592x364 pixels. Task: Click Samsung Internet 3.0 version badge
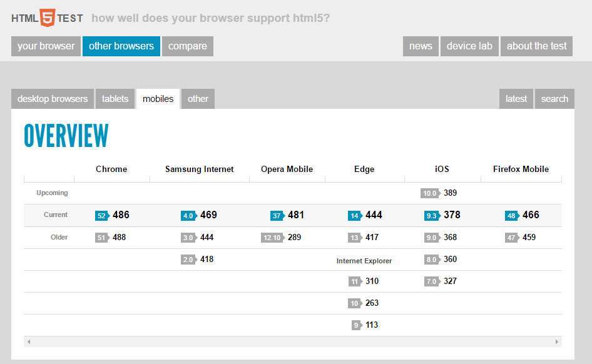tap(189, 238)
